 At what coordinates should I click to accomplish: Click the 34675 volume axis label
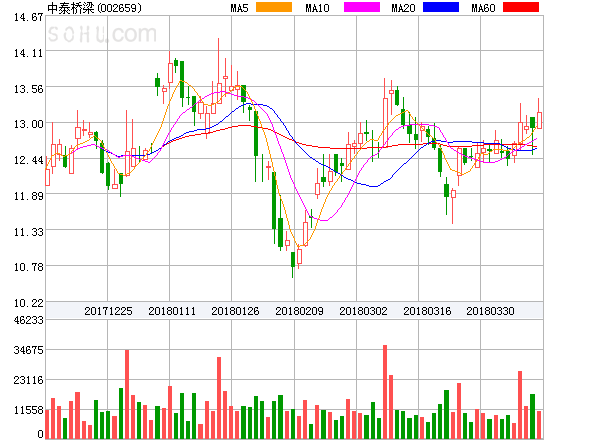(28, 350)
